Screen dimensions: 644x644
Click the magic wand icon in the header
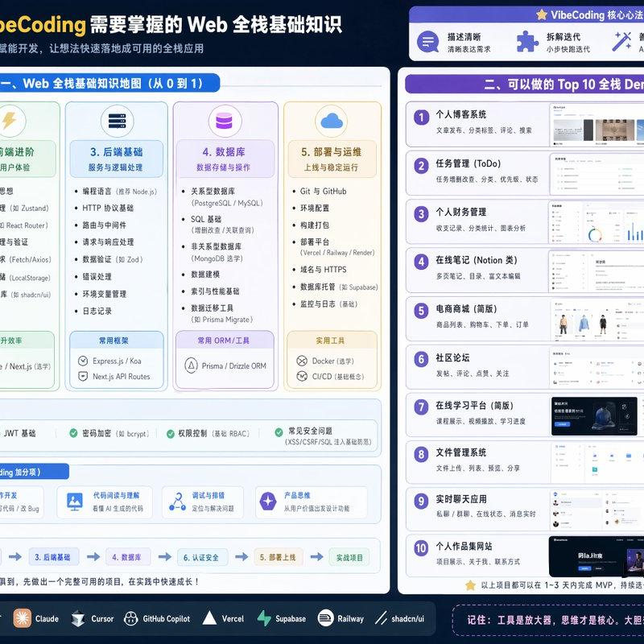(621, 42)
